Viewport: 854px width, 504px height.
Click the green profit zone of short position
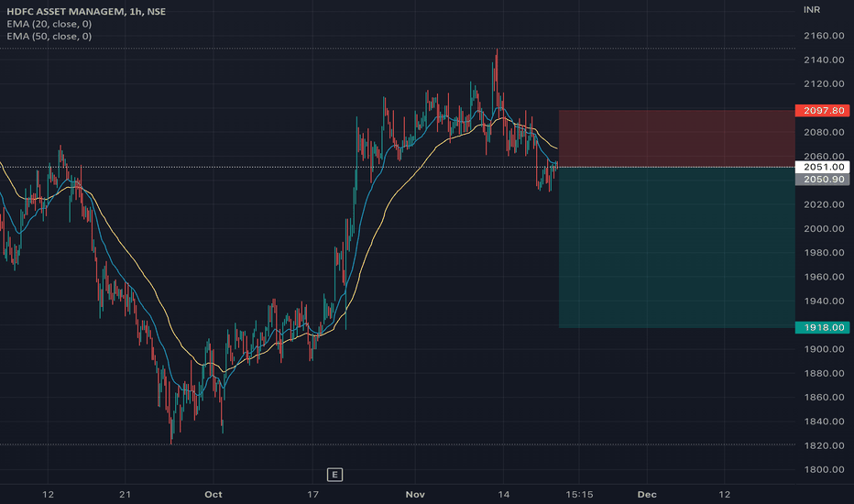[x=677, y=247]
